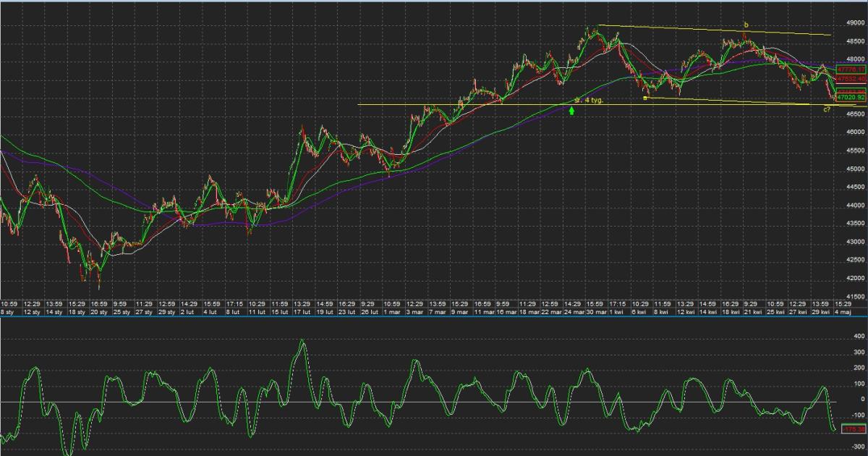The image size is (868, 456).
Task: Click the 47776.17 price label
Action: tap(851, 69)
